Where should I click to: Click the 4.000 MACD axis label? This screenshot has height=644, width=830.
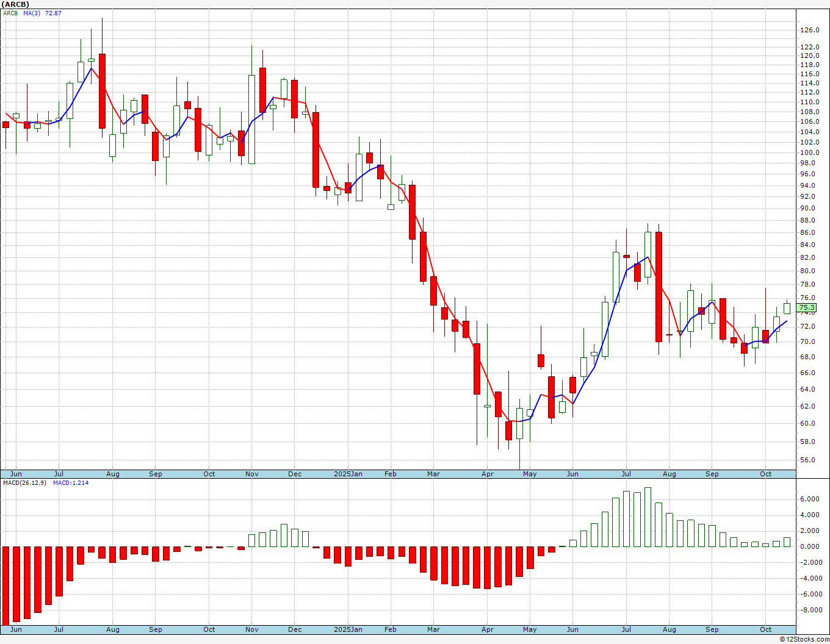[x=809, y=515]
